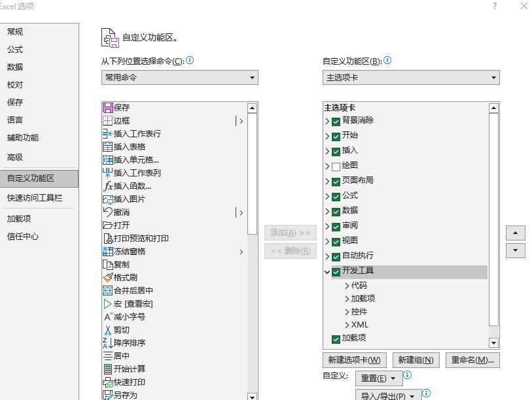Screen dimensions: 532x400
Task: Expand the 视图 tab node
Action: [327, 242]
